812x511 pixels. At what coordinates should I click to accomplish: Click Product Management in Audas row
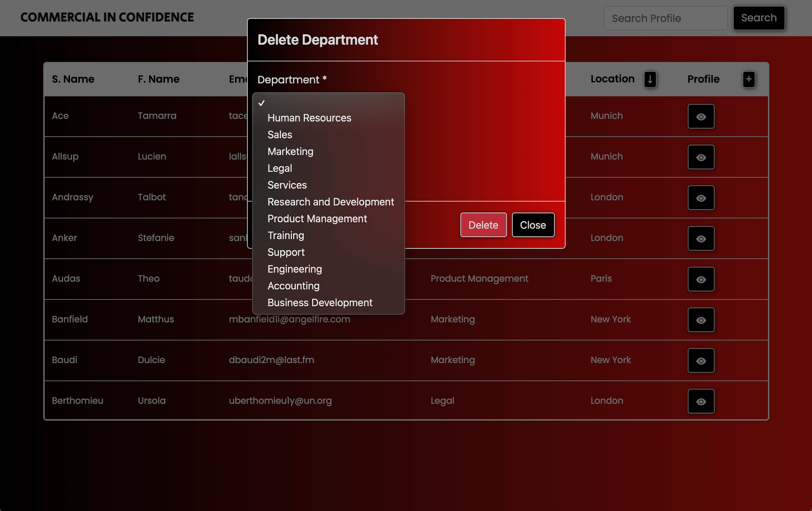click(x=479, y=279)
